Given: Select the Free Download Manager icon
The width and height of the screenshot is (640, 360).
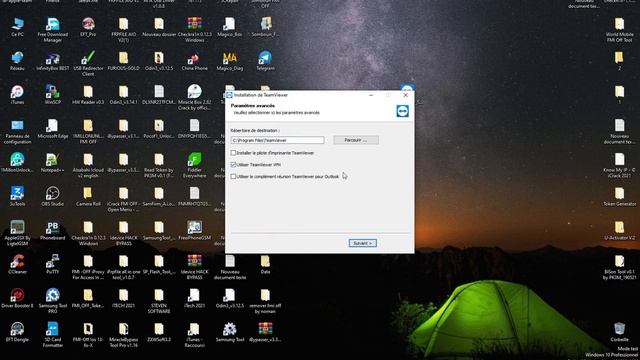Looking at the screenshot, I should [53, 30].
